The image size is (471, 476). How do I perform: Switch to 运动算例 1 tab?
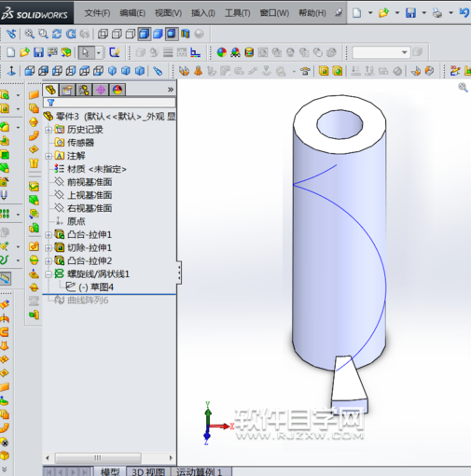pyautogui.click(x=201, y=471)
